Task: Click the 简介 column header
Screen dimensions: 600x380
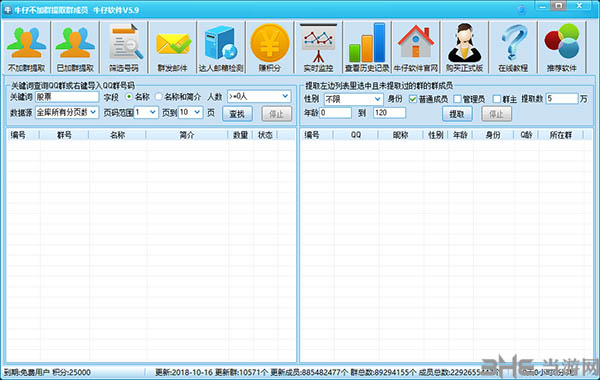Action: tap(187, 135)
